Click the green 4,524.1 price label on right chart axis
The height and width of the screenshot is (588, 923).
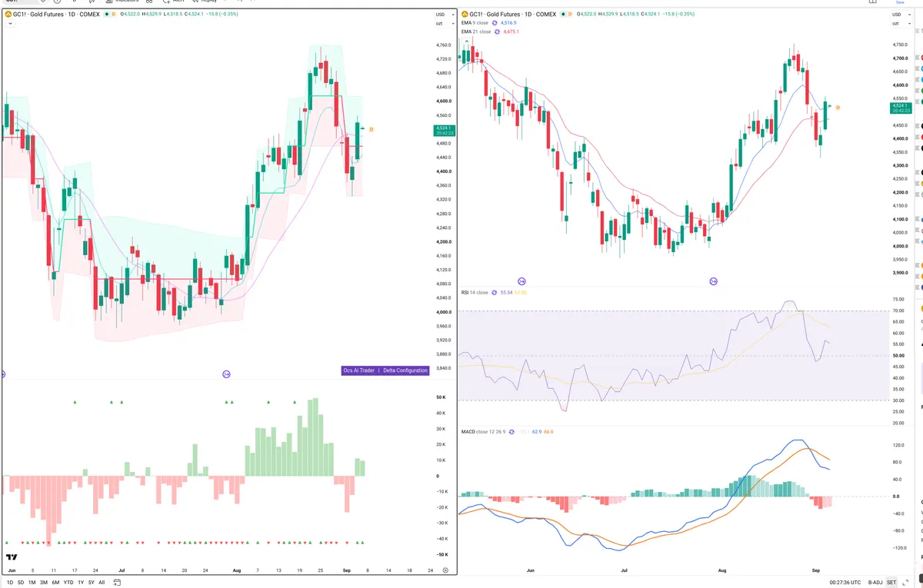click(901, 107)
